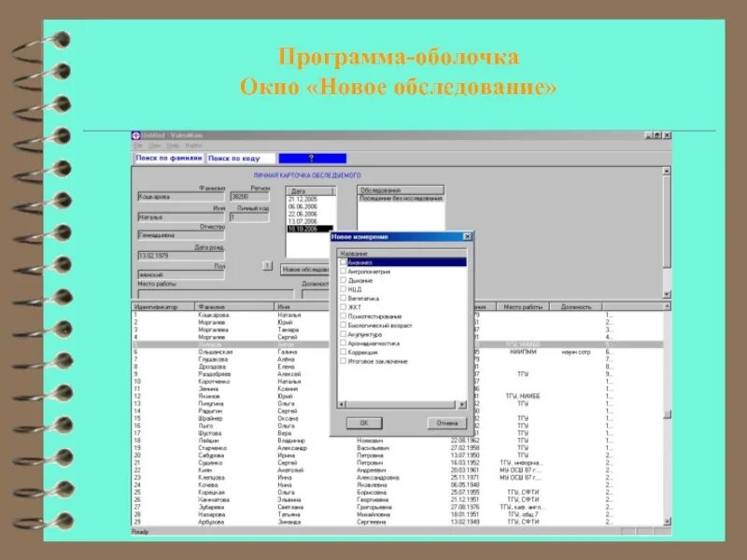Screen dimensions: 747x560
Task: Tick the Итоговое заключение checkbox
Action: (343, 361)
